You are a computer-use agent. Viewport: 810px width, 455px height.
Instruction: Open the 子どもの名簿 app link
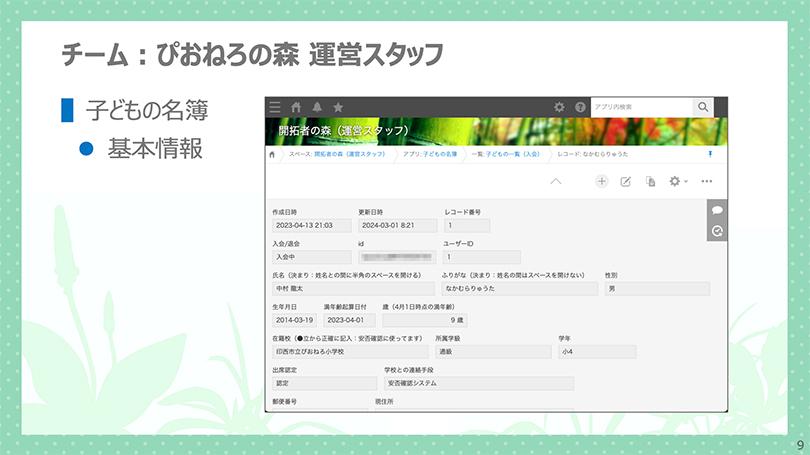point(436,156)
